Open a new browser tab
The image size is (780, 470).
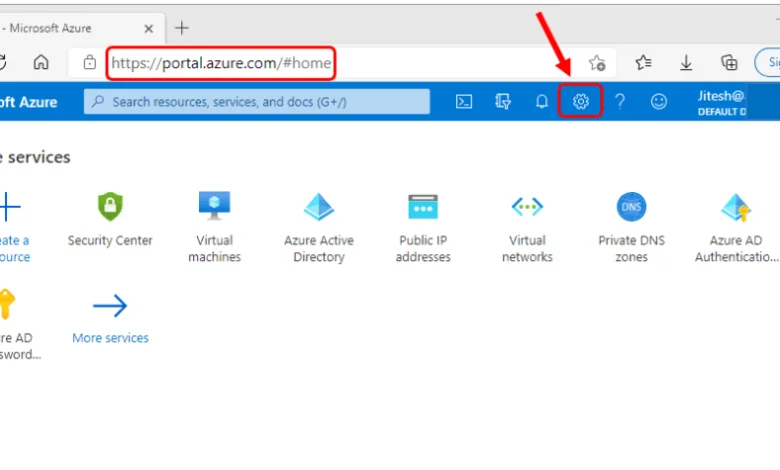[x=182, y=27]
